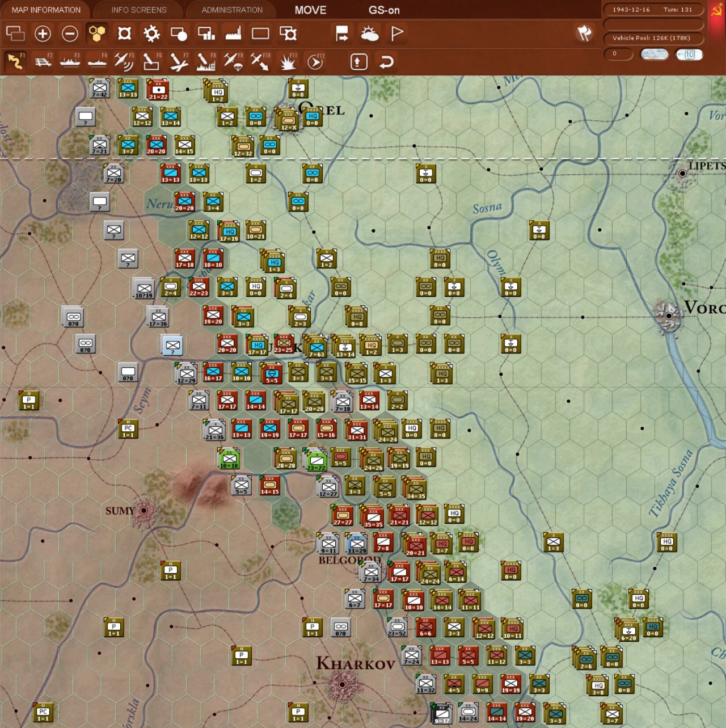Select the unit stack labeled 34=35

pyautogui.click(x=415, y=488)
